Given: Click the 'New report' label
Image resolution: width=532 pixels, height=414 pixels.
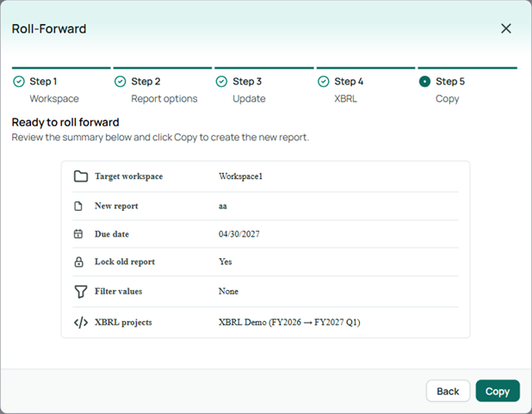Looking at the screenshot, I should (116, 206).
